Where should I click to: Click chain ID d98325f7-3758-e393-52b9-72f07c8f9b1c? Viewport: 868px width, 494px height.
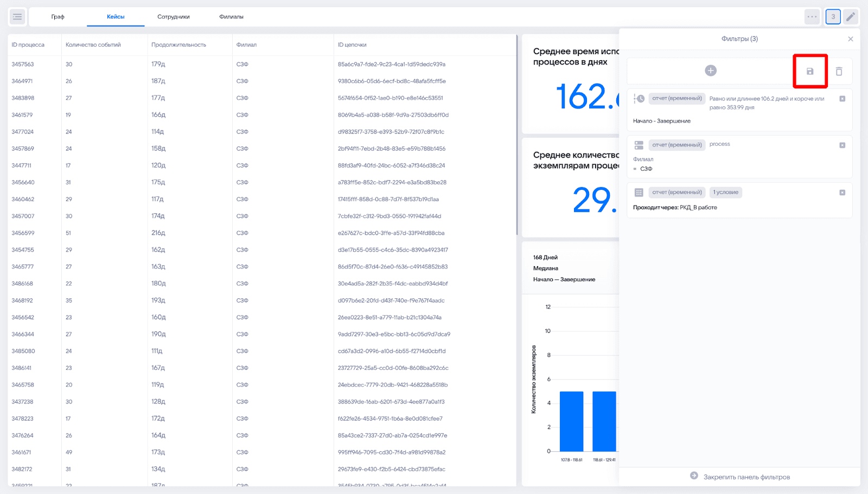coord(391,132)
